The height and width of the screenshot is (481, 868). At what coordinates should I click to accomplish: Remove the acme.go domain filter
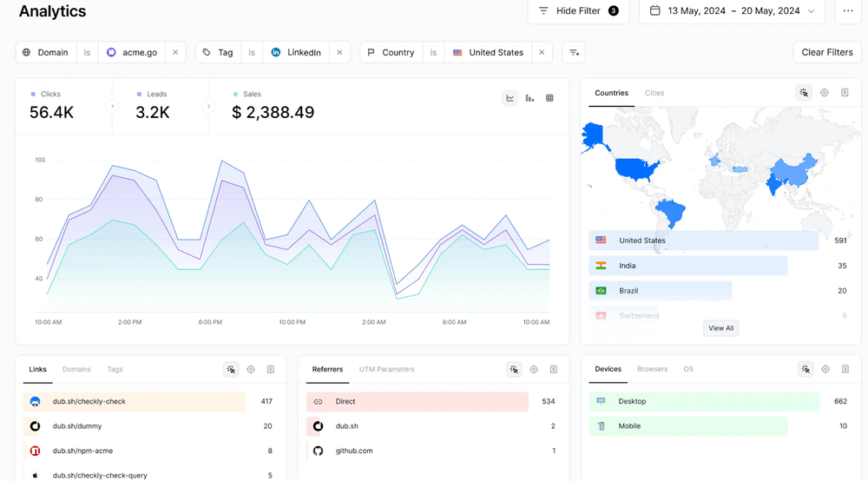[175, 53]
